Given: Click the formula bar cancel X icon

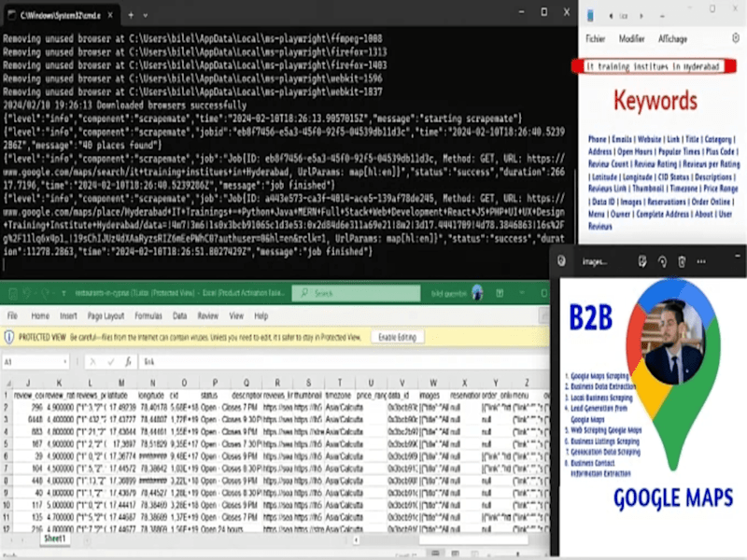Looking at the screenshot, I should 92,362.
